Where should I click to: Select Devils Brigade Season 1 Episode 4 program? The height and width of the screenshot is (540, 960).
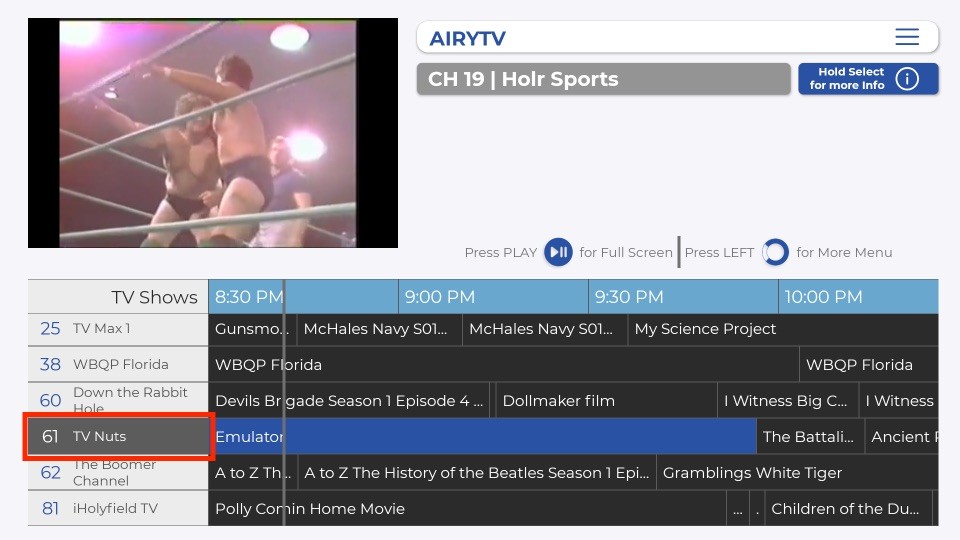pos(348,401)
